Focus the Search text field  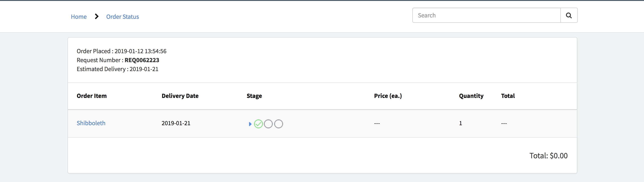coord(486,15)
